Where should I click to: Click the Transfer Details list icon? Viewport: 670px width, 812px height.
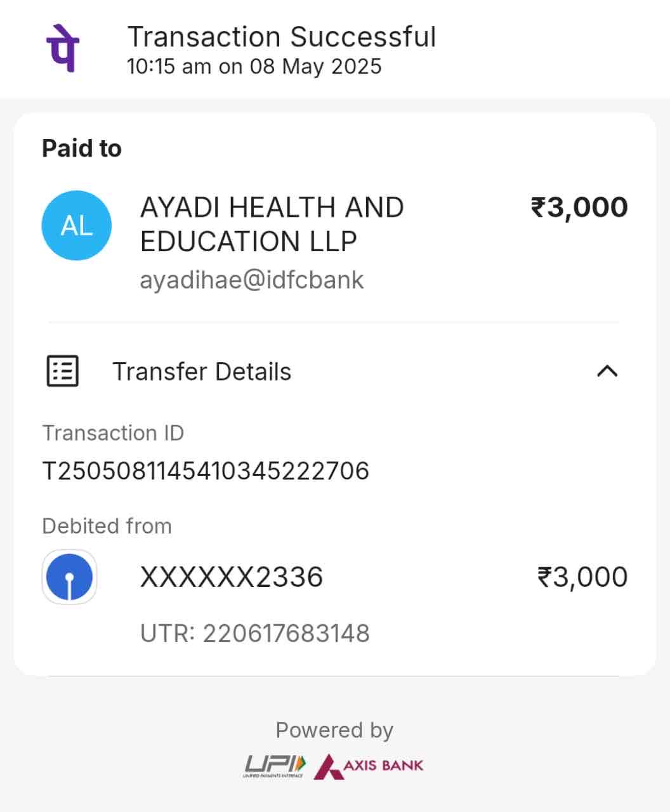click(63, 371)
